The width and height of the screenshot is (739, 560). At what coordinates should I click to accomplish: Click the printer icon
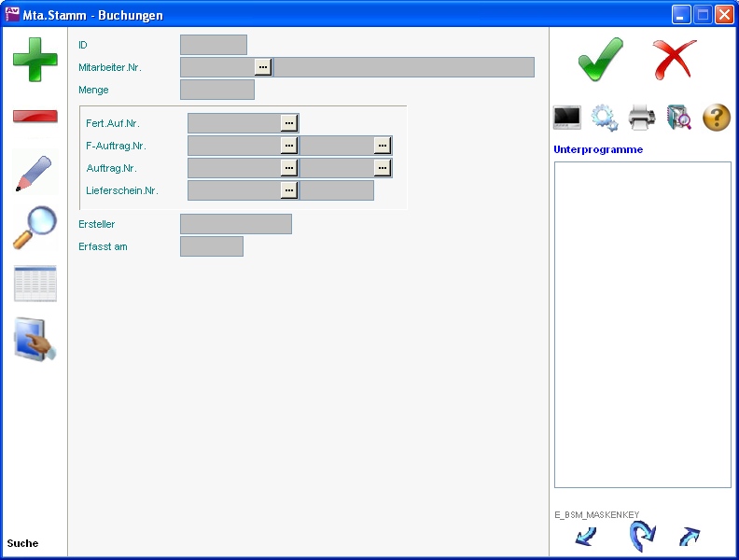pyautogui.click(x=642, y=118)
